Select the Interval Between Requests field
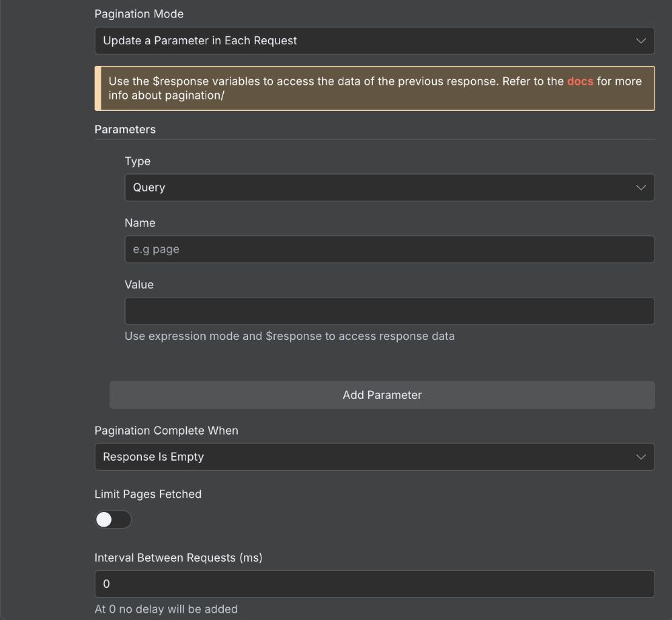 tap(374, 584)
